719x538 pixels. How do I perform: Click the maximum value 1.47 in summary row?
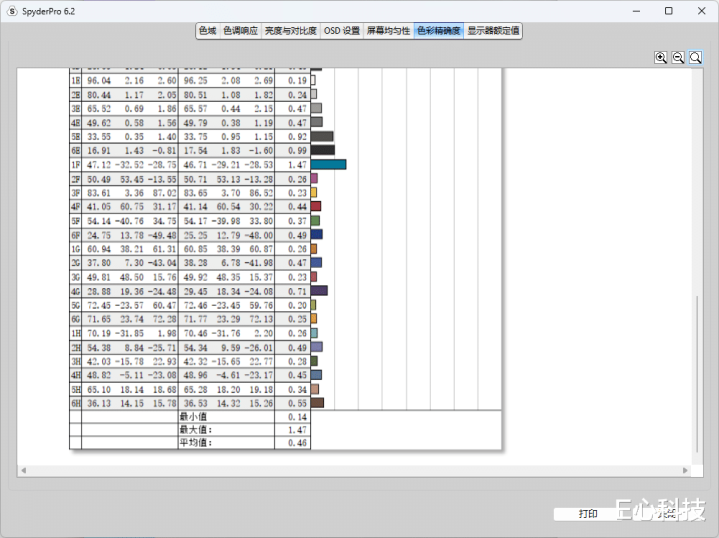tap(297, 430)
